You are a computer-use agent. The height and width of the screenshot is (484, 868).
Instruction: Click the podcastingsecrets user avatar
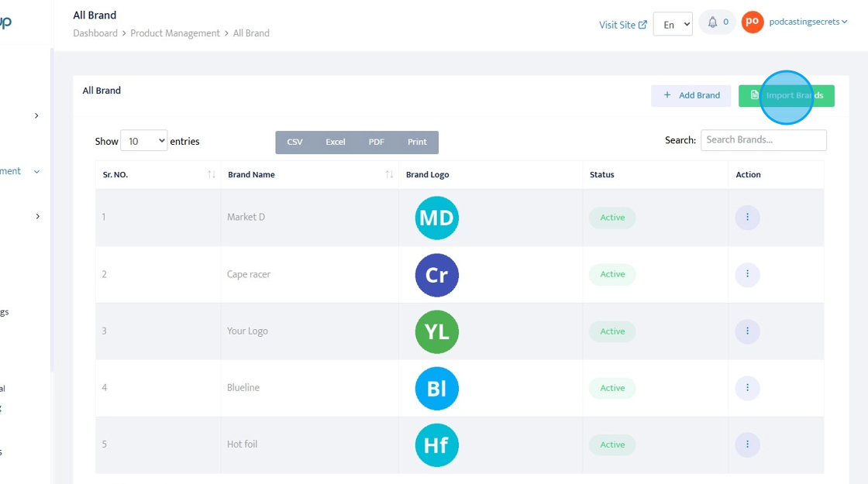pyautogui.click(x=752, y=22)
